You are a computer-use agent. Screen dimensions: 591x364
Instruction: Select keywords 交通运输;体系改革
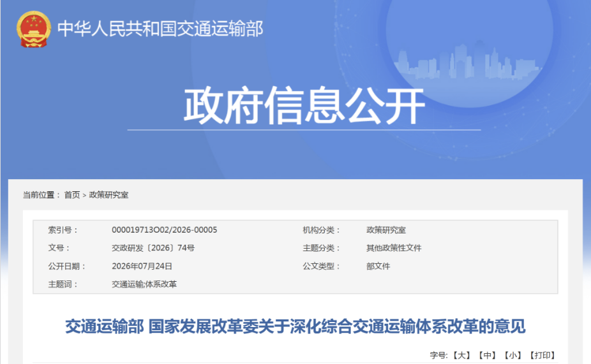[144, 284]
